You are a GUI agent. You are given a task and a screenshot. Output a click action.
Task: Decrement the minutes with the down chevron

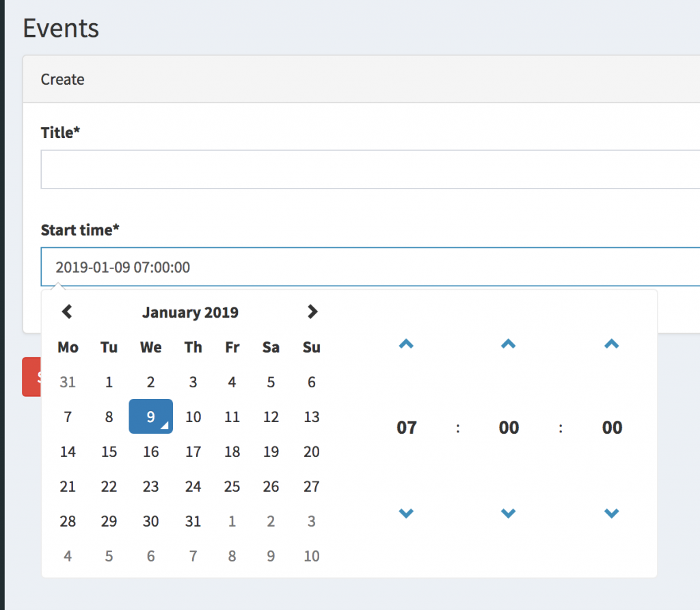pyautogui.click(x=509, y=513)
